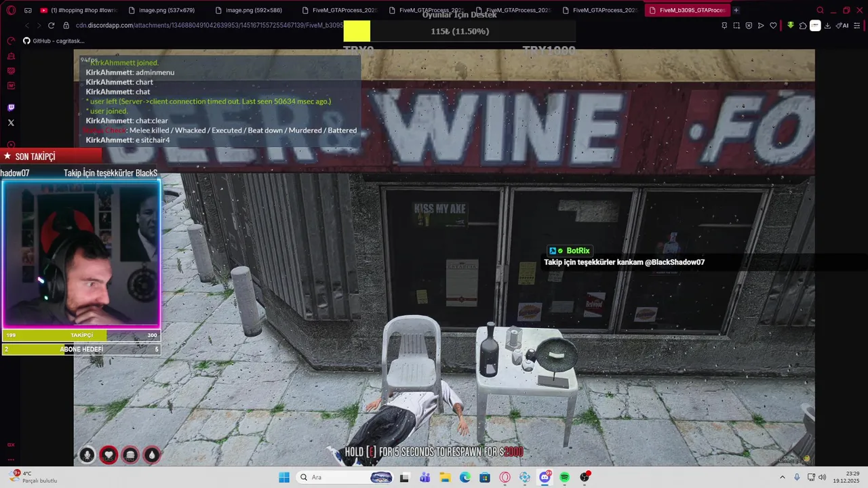Open ad blocker shield icon

tap(749, 26)
